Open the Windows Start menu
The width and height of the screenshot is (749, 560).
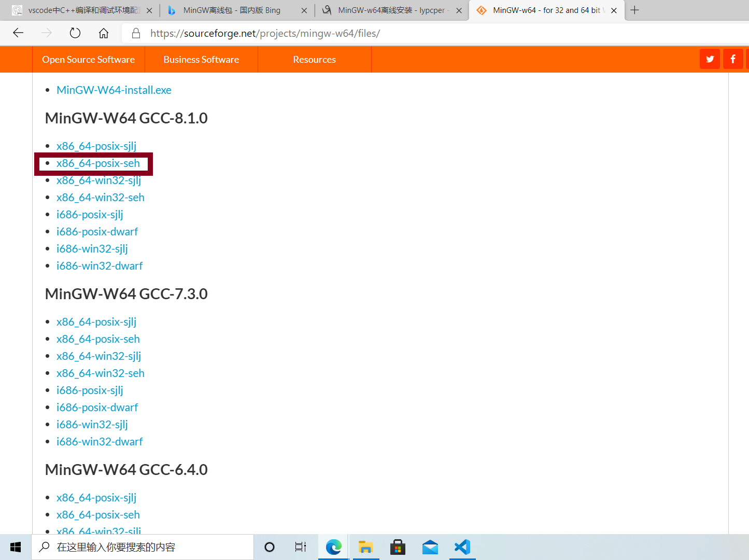click(16, 547)
